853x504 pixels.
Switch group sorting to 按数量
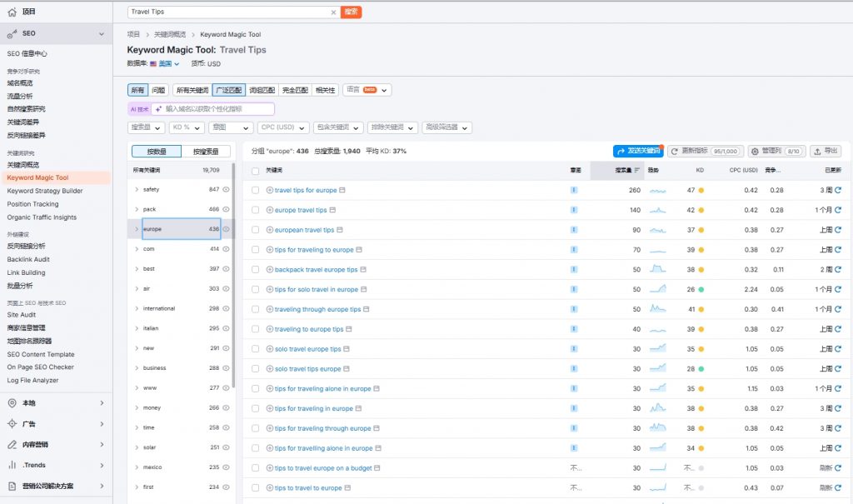[157, 152]
